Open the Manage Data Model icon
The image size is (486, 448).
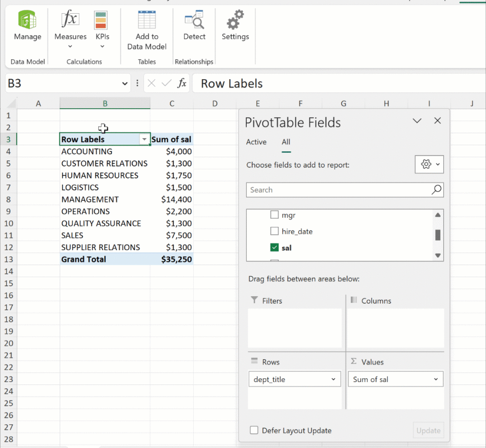[x=28, y=20]
